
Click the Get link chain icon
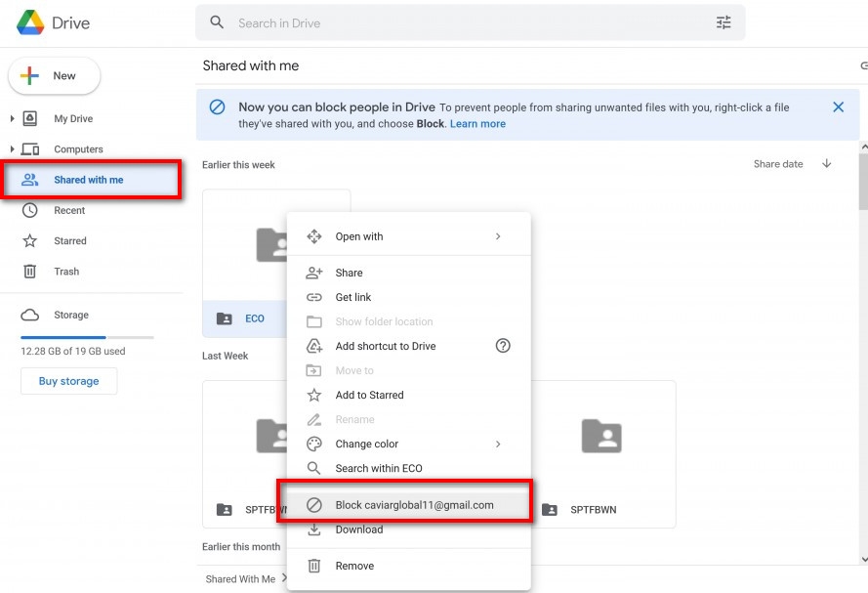pos(313,297)
